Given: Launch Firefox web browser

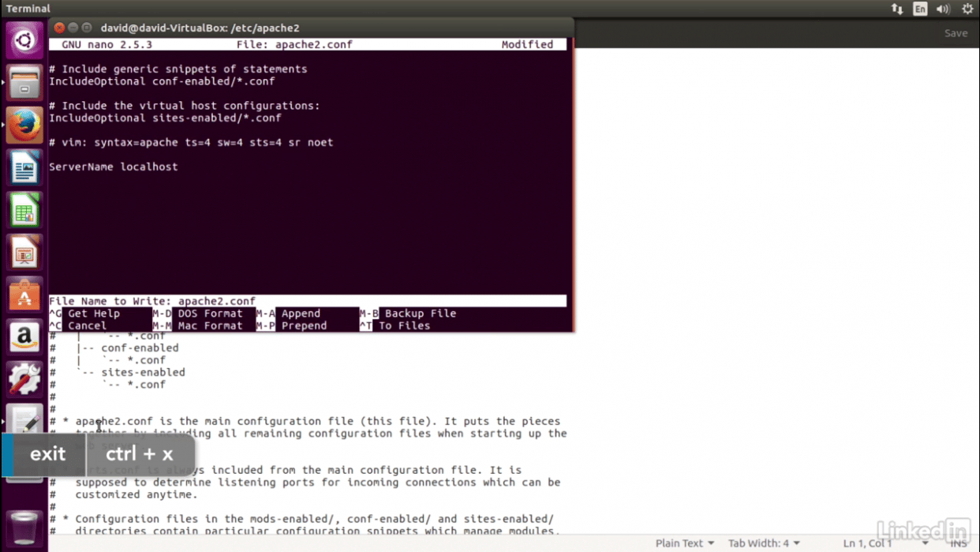Looking at the screenshot, I should point(24,126).
